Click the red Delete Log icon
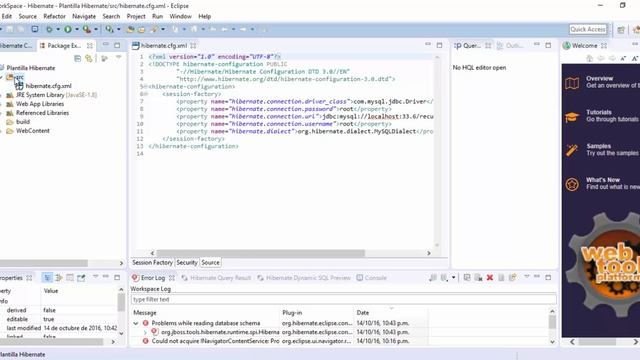Image resolution: width=640 pixels, height=360 pixels. pos(490,278)
